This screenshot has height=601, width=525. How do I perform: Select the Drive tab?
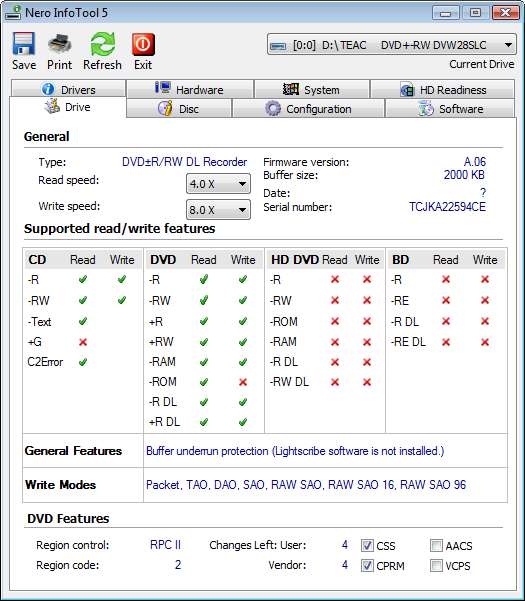[x=67, y=107]
